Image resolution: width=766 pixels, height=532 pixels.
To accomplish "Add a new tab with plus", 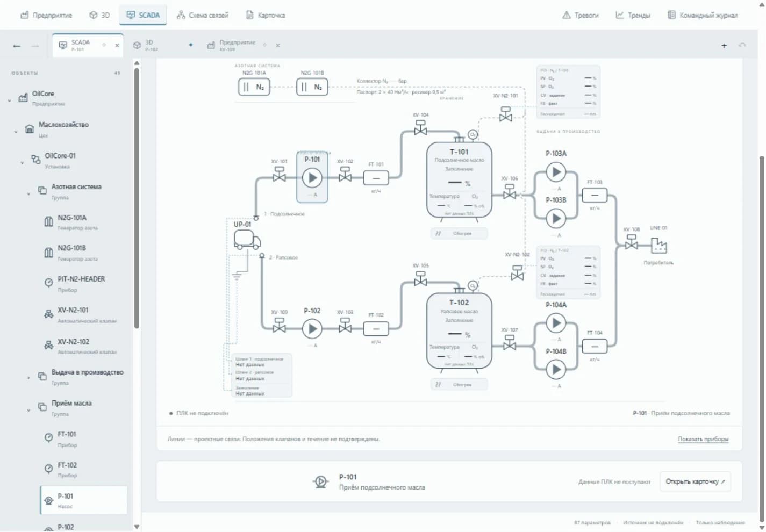I will click(724, 46).
